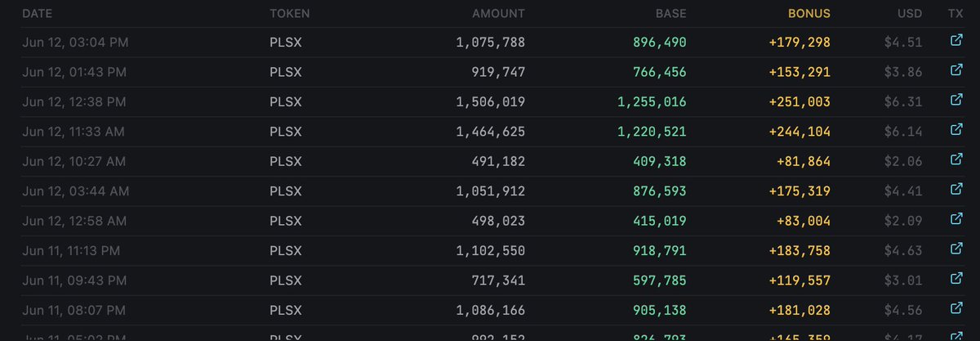Click bonus value +175,319
The width and height of the screenshot is (980, 341).
[x=800, y=191]
